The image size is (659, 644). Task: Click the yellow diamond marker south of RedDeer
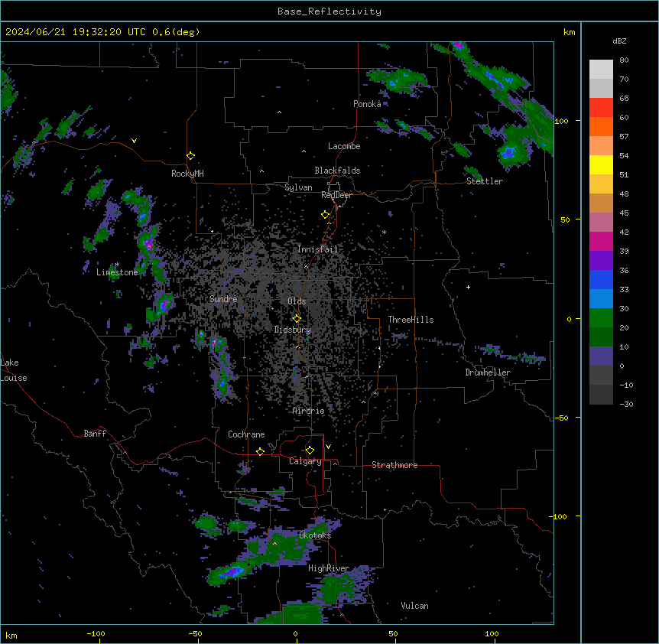coord(325,215)
